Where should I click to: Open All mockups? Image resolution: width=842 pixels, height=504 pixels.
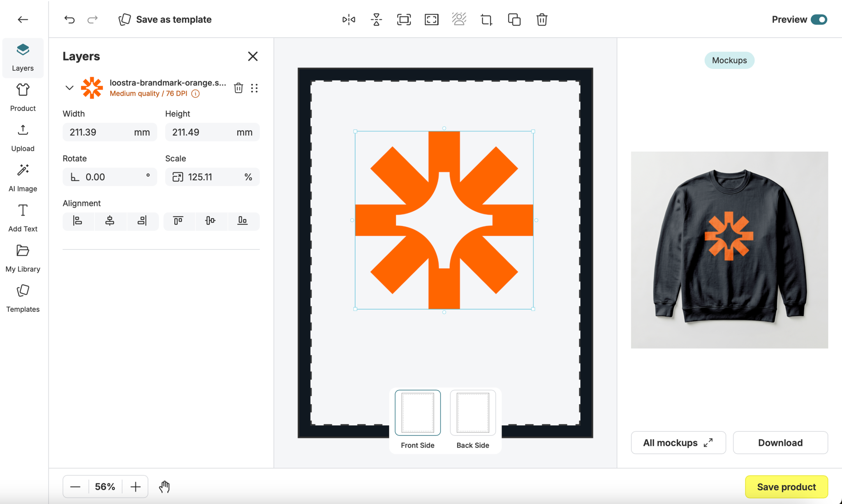tap(678, 442)
